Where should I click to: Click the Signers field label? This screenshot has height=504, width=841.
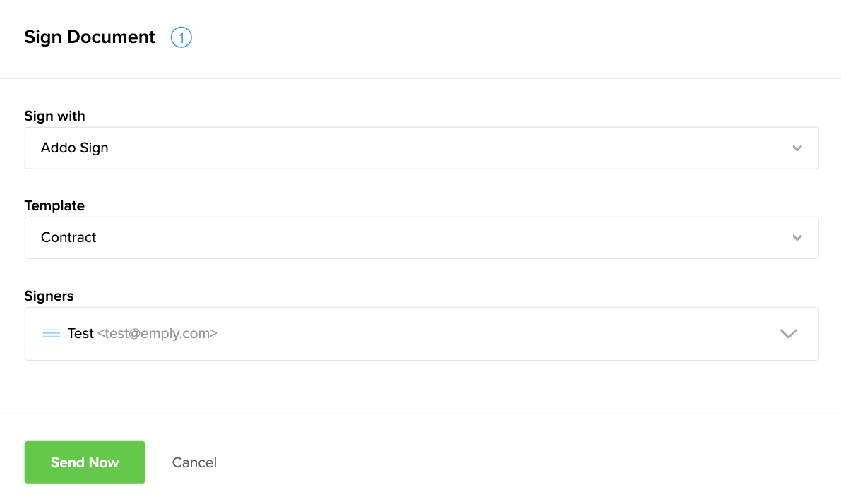(49, 296)
